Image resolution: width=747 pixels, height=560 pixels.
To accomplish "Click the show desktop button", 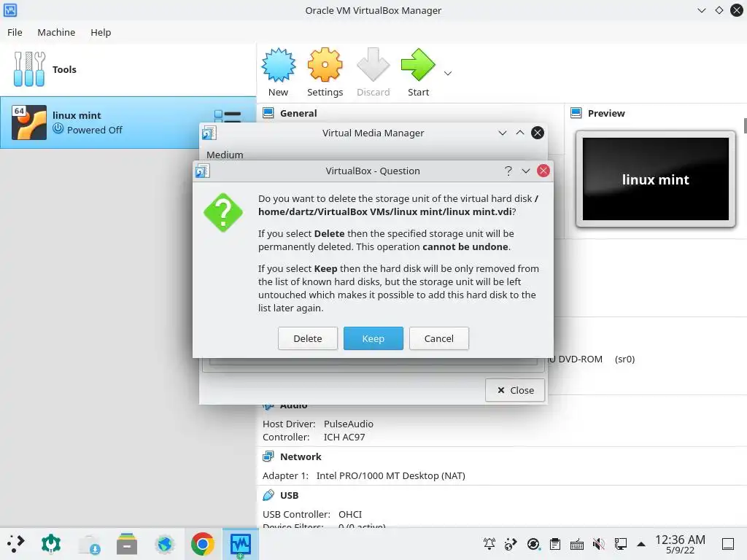I will (x=728, y=544).
